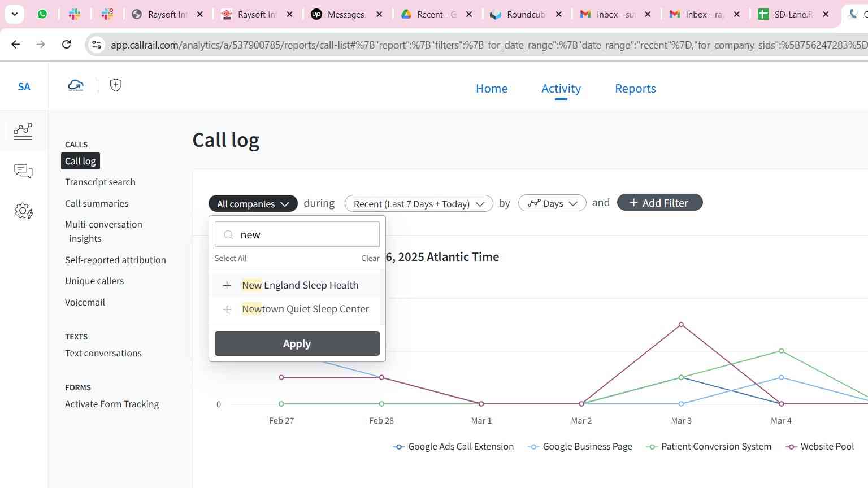Collapse the All companies dropdown

point(253,203)
